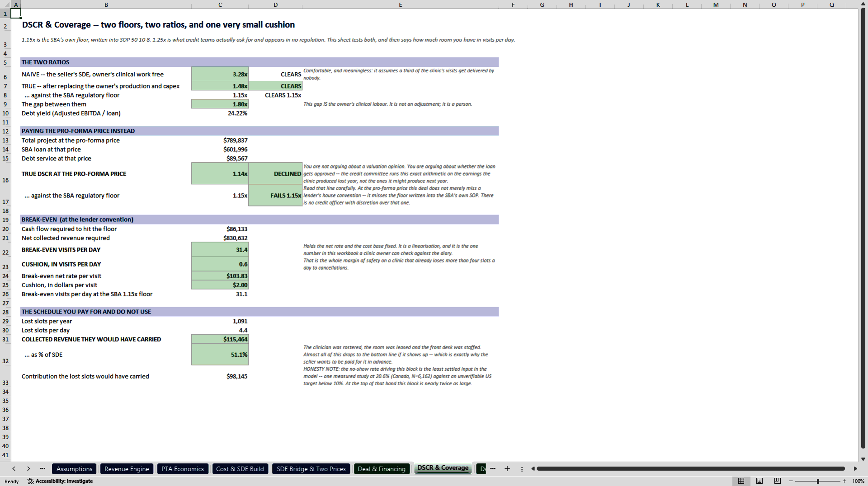This screenshot has width=868, height=486.
Task: Click the tab bar options dots
Action: [x=522, y=469]
